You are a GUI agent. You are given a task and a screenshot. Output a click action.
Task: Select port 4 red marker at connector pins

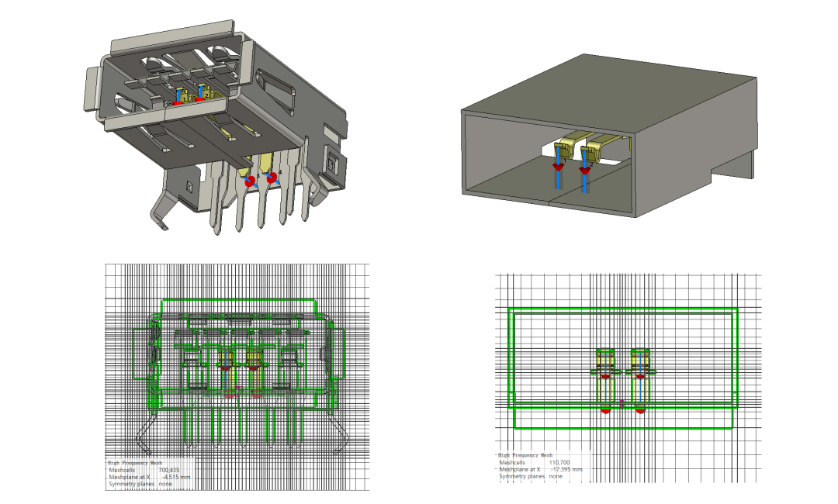(272, 178)
